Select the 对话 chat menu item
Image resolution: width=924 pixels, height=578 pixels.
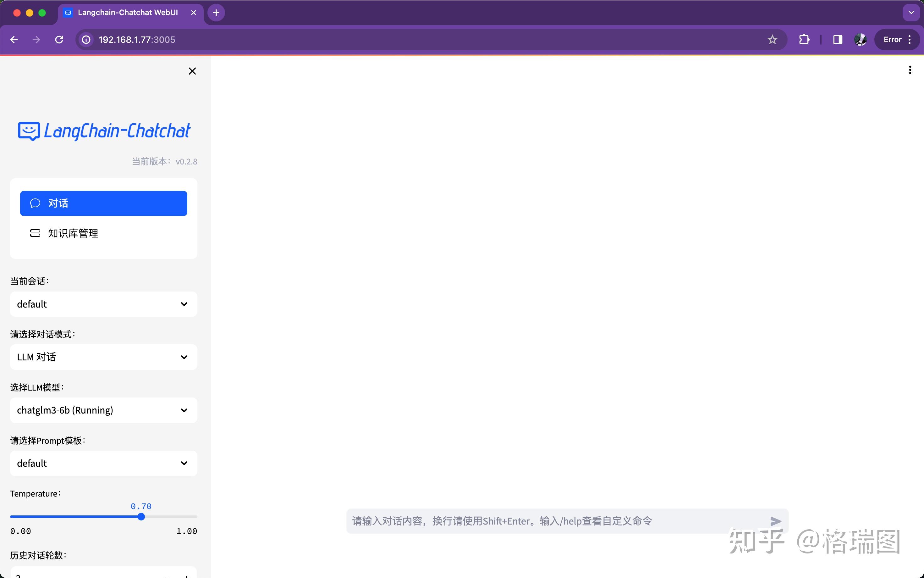pos(103,203)
